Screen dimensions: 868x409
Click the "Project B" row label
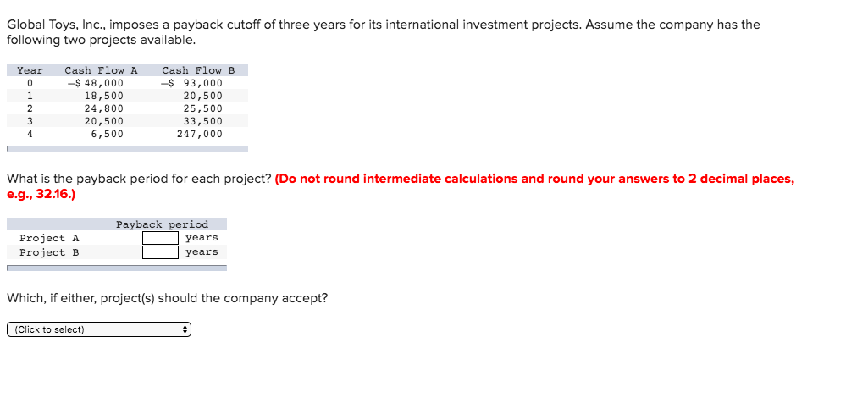[x=49, y=252]
